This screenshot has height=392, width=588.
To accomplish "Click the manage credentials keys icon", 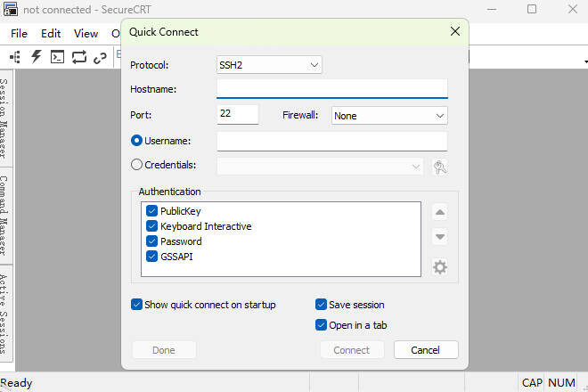I will click(x=440, y=167).
